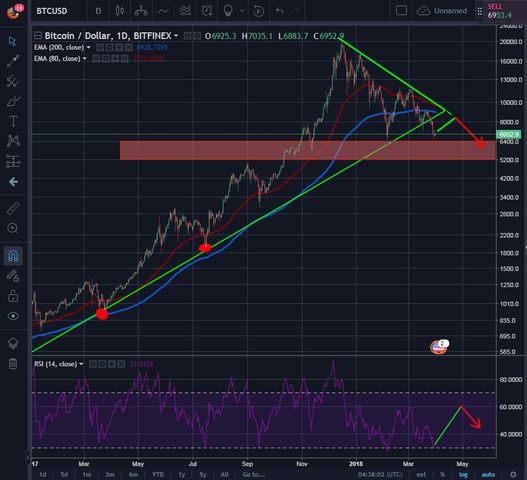This screenshot has width=527, height=480.
Task: Open the 04:38:02 (UTC) timezone menu
Action: [380, 475]
